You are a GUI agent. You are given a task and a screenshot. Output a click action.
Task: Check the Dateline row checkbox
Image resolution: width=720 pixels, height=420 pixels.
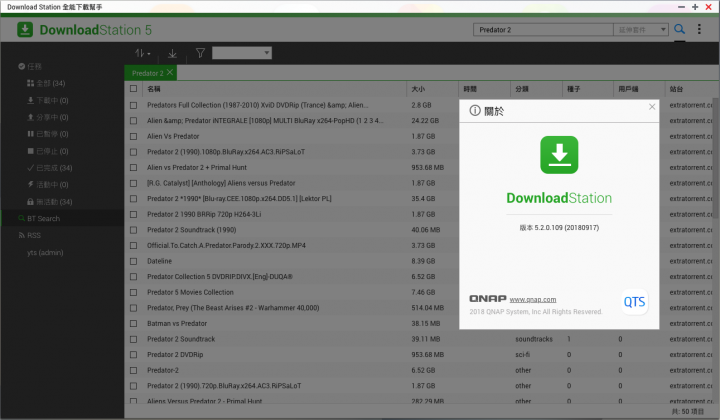pos(133,261)
